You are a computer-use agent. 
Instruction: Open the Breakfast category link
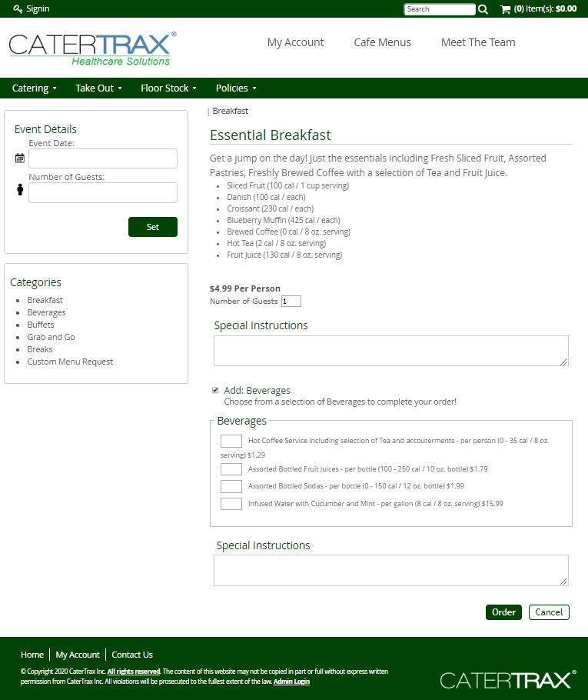pyautogui.click(x=45, y=300)
